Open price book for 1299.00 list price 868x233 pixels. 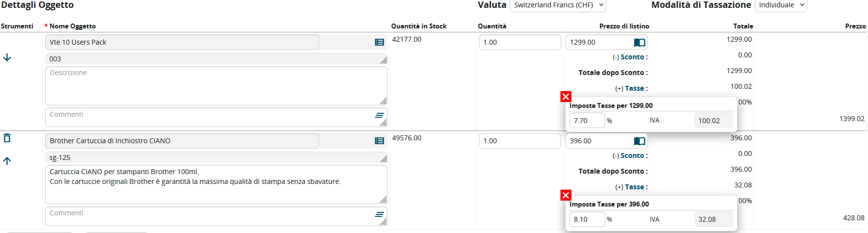pyautogui.click(x=639, y=43)
